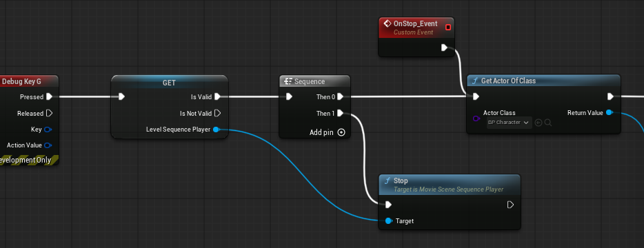644x248 pixels.
Task: Browse to Actor Class asset with magnifier
Action: (x=548, y=123)
